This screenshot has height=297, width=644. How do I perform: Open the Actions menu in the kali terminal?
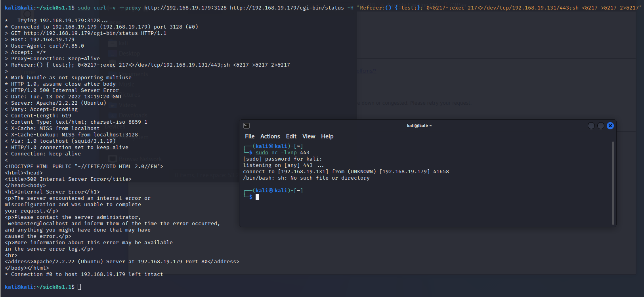pyautogui.click(x=270, y=136)
